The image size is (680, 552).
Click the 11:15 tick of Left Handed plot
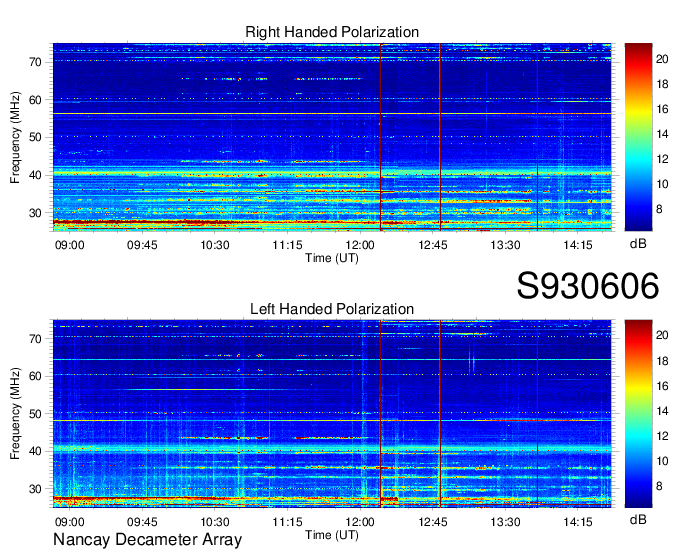tap(287, 522)
